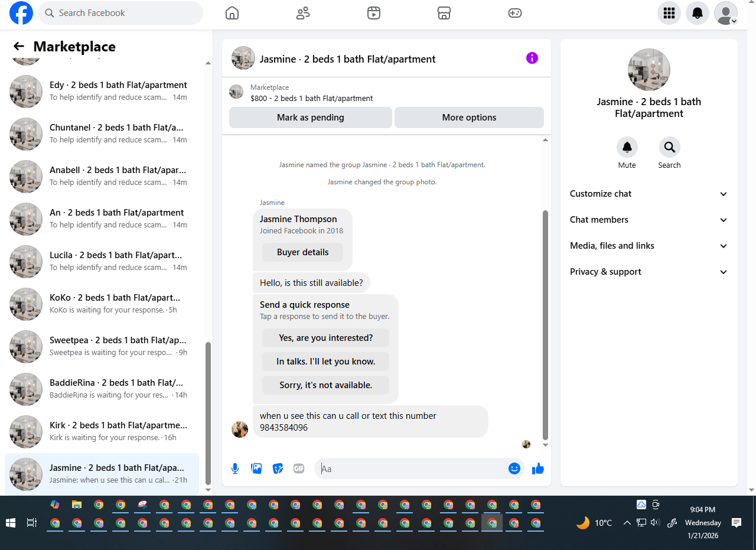The width and height of the screenshot is (756, 550).
Task: Open the KoKo conversation
Action: (102, 304)
